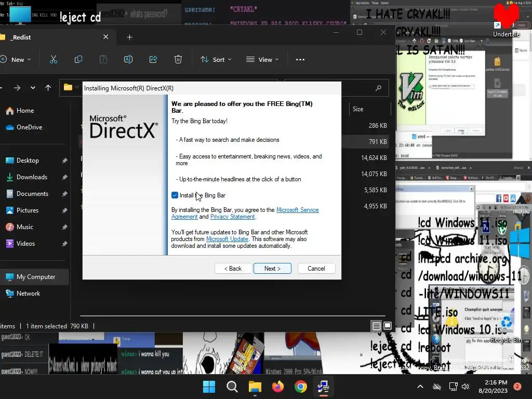
Task: Click the DirectX installer taskbar icon
Action: 323,387
